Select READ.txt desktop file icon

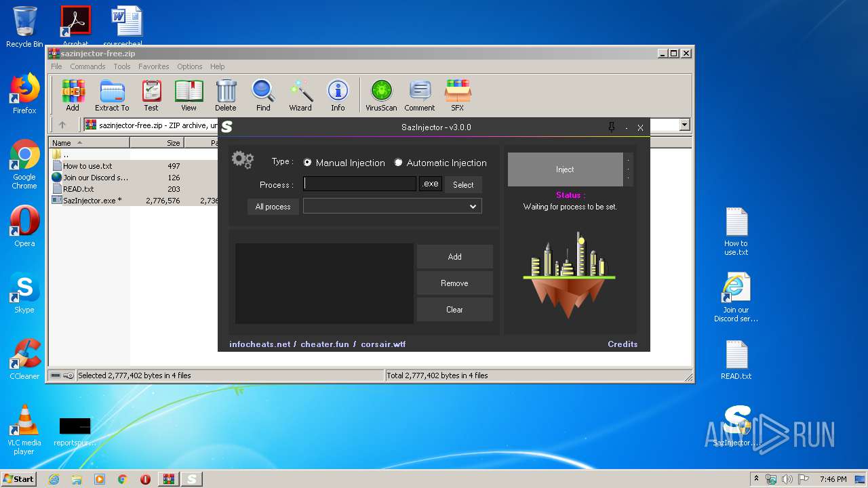click(x=736, y=360)
